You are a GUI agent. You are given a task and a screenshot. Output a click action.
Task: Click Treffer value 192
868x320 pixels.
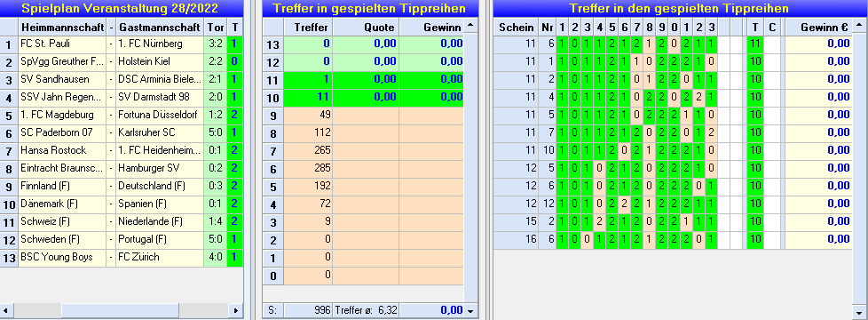[x=308, y=186]
